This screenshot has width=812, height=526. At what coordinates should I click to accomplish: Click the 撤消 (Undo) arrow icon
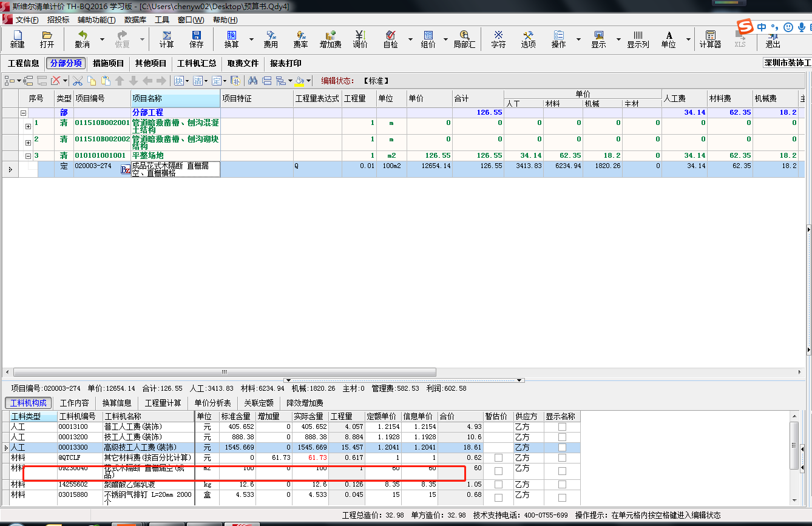click(82, 39)
